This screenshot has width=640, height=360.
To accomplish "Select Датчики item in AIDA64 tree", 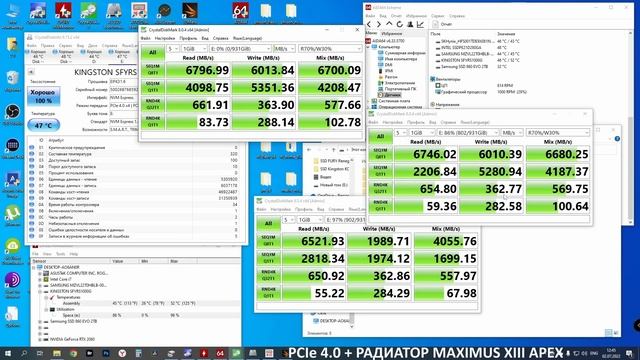I will tap(393, 95).
